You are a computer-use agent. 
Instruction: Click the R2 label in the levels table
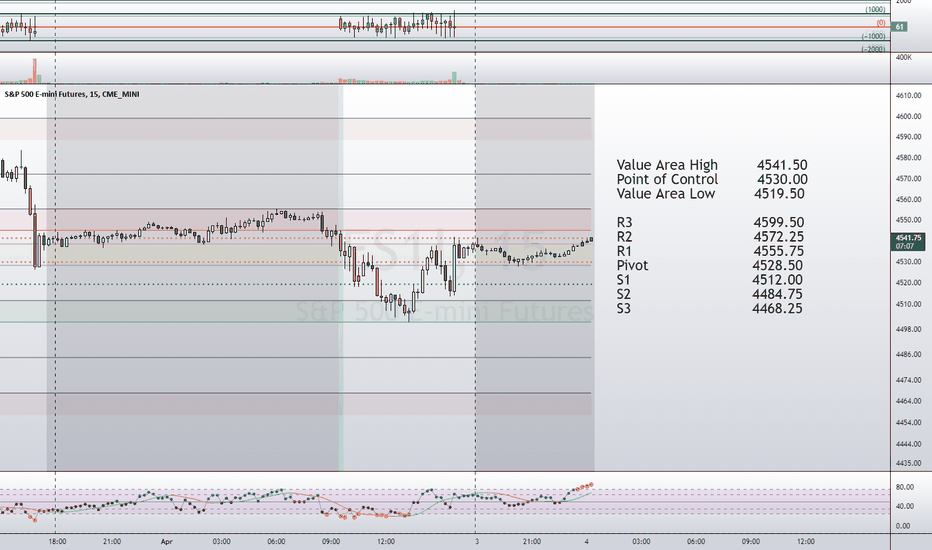tap(624, 237)
